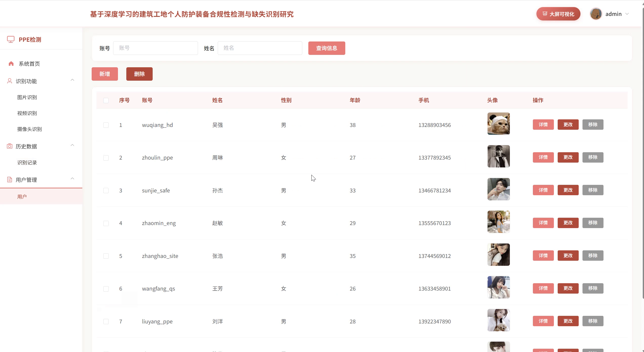This screenshot has height=352, width=644.
Task: Collapse the 识别功能 menu chevron
Action: [x=72, y=80]
